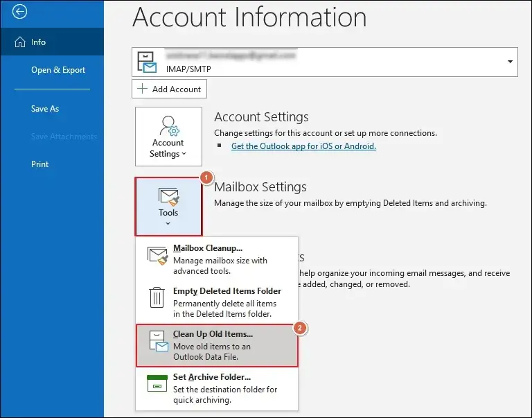Click the Mailbox Settings heading text
The image size is (532, 418).
[260, 186]
